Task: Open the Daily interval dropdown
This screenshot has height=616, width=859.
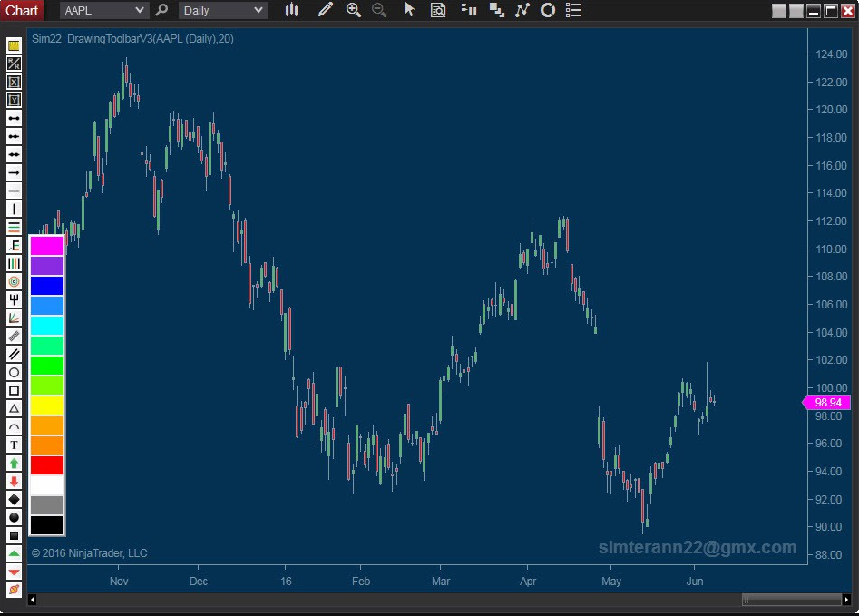Action: click(x=223, y=10)
